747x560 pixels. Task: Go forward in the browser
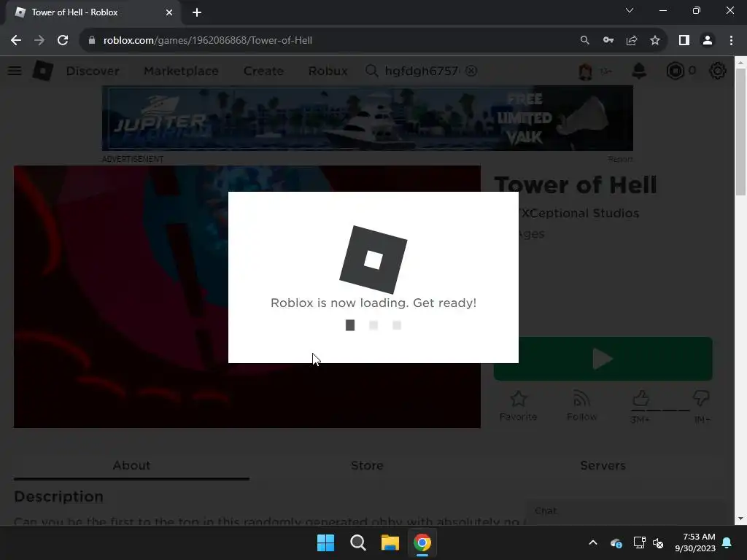[39, 41]
